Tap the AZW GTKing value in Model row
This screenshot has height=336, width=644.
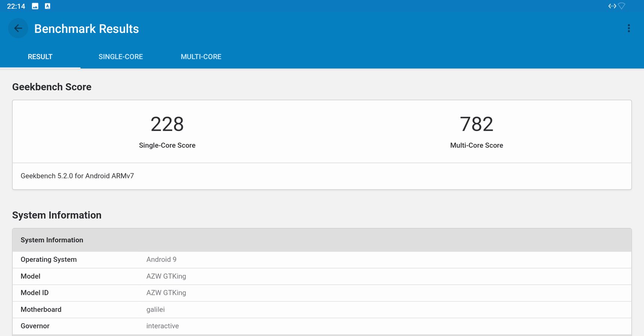pos(166,276)
